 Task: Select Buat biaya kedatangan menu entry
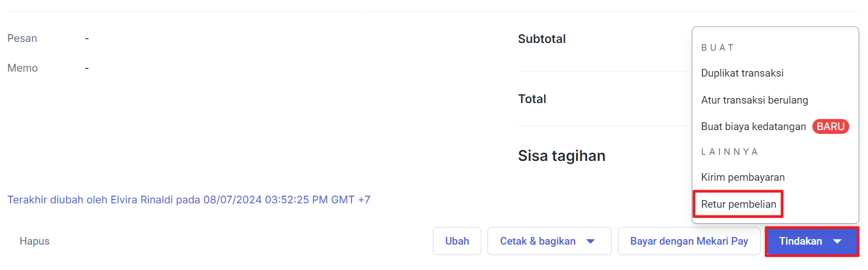753,127
